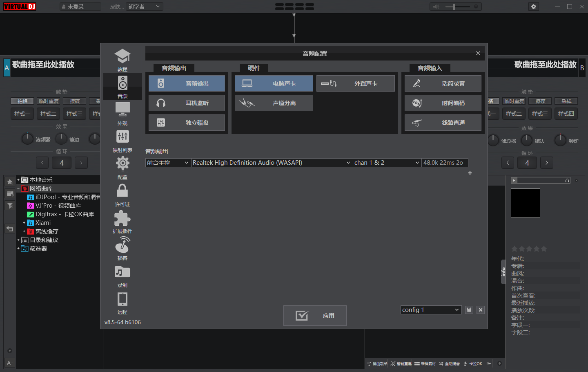Expand the Xiami folder

24,223
